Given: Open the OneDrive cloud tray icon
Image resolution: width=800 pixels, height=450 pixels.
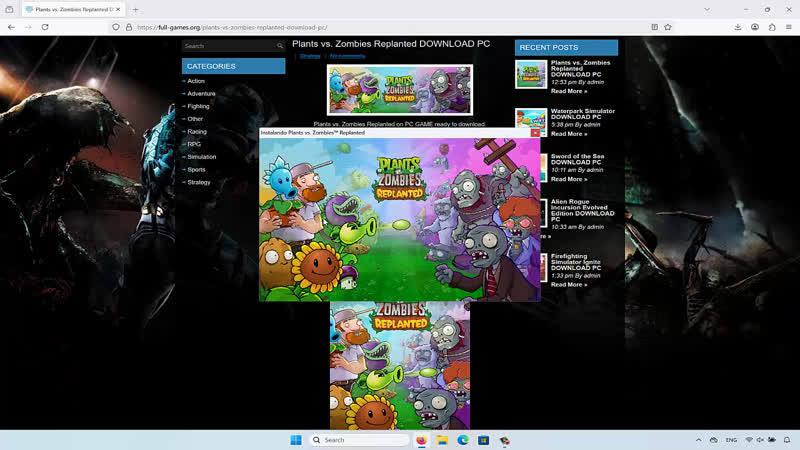Looking at the screenshot, I should point(714,440).
